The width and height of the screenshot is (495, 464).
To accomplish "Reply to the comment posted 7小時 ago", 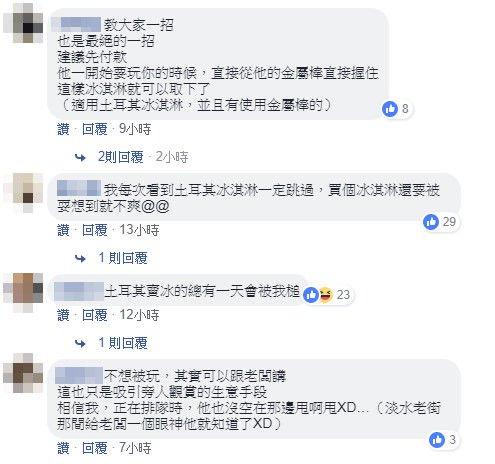I will tap(95, 448).
